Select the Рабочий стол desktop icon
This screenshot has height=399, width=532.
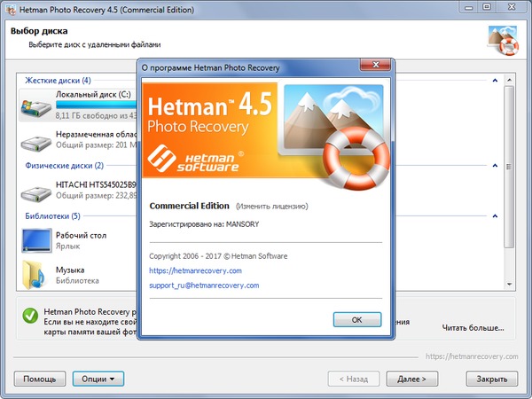[x=36, y=240]
